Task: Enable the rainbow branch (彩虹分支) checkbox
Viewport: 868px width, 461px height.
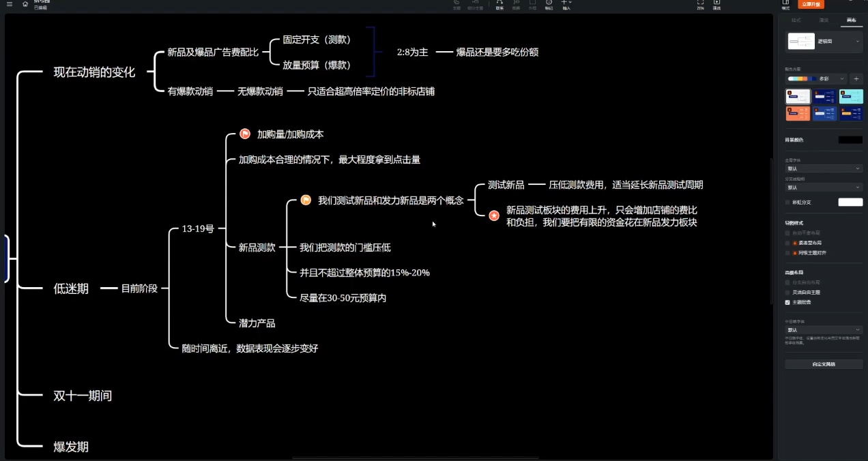Action: [x=787, y=203]
